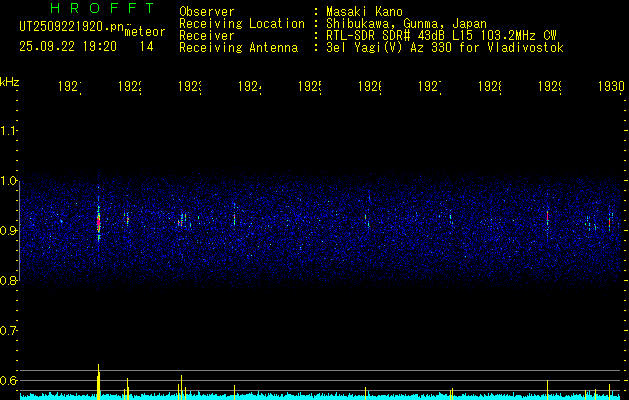Click the 1923 time axis marker
This screenshot has height=400, width=629.
click(190, 86)
